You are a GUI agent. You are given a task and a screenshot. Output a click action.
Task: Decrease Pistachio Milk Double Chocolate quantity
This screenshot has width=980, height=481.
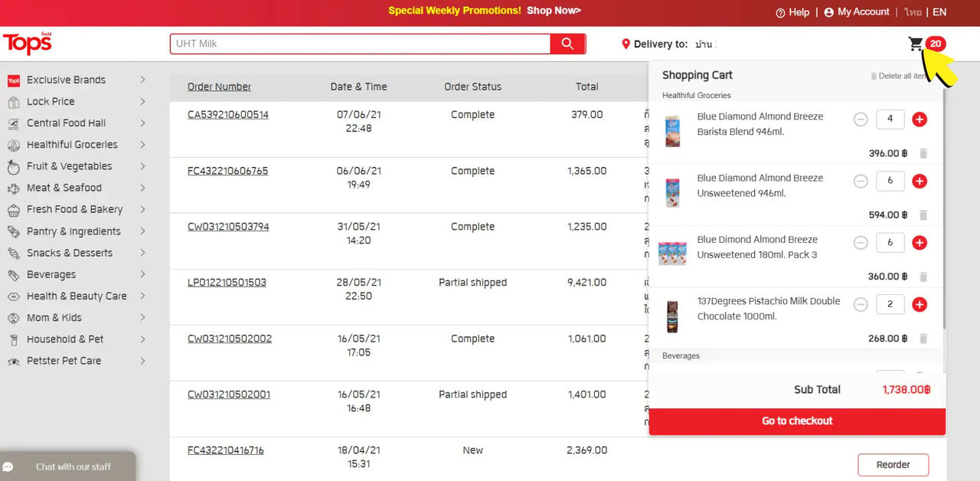[x=861, y=305]
